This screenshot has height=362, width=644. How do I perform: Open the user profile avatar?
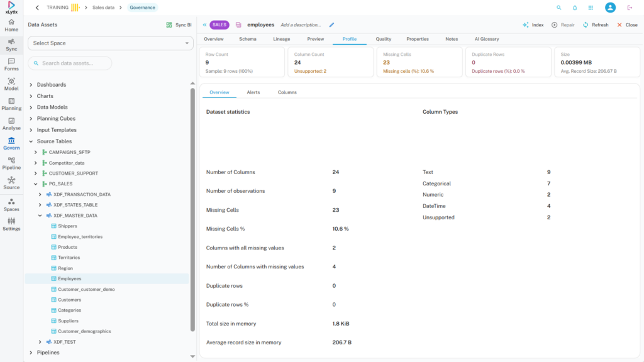click(x=610, y=8)
